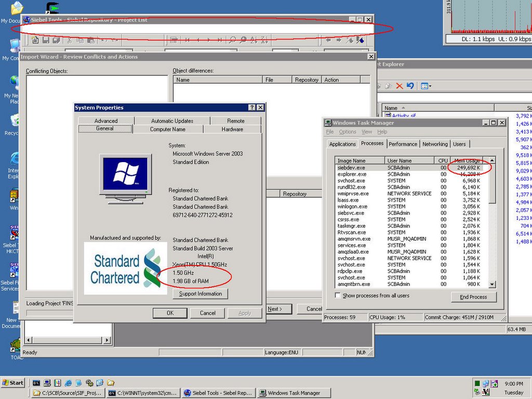
Task: Click the New Query magnifier icon in Siebel Tools
Action: coord(232,40)
